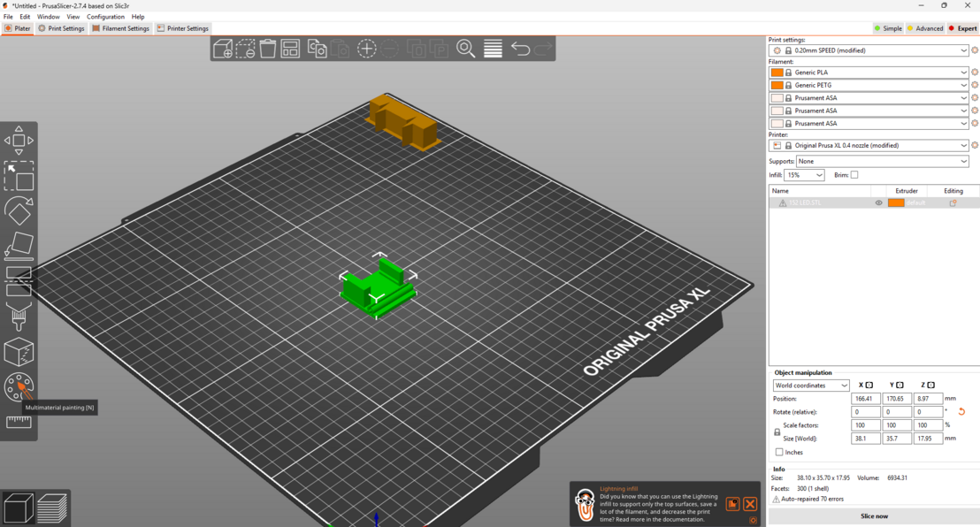Viewport: 980px width, 527px height.
Task: Open the Measure tool
Action: point(19,423)
